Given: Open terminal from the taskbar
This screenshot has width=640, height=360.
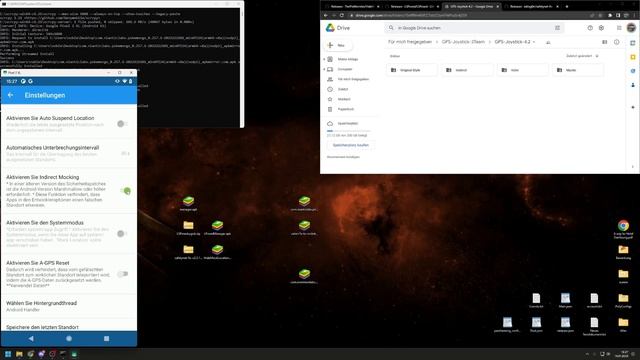Looking at the screenshot, I should click(63, 354).
